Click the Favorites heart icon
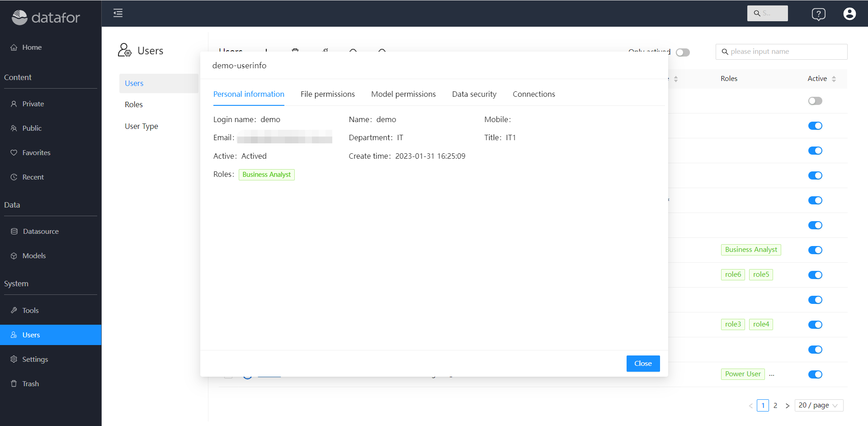This screenshot has width=868, height=426. pyautogui.click(x=14, y=152)
